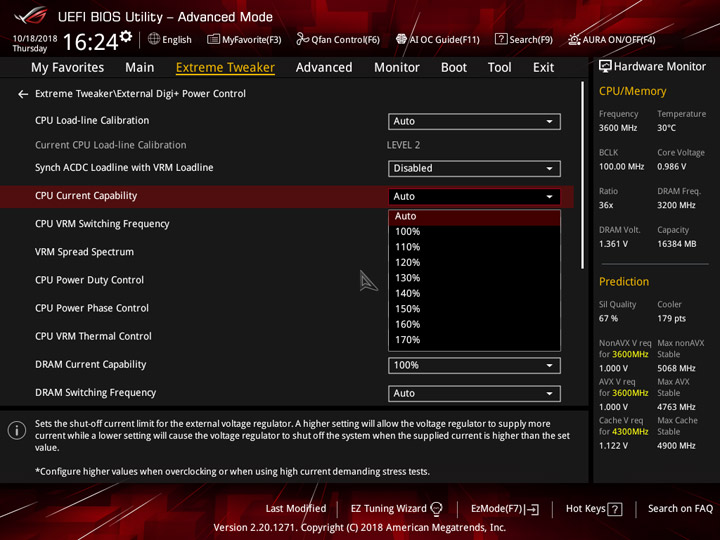
Task: Select CPU Power Phase Control setting
Action: [x=92, y=308]
